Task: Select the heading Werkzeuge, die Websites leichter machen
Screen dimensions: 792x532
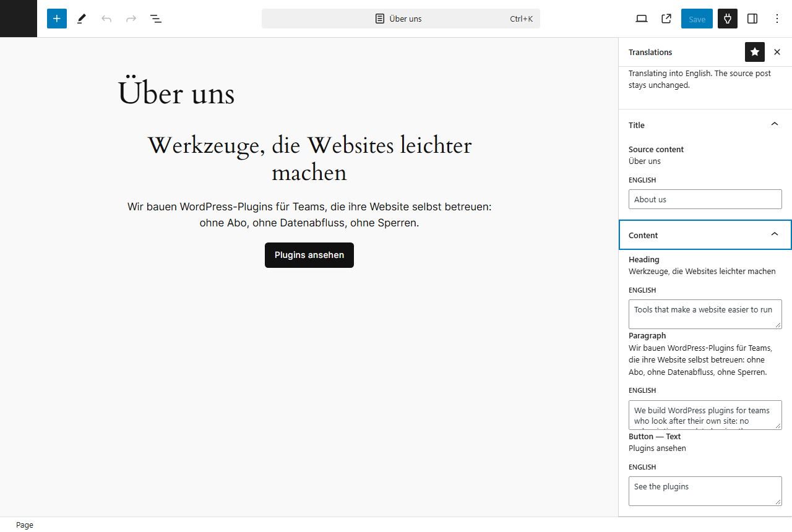Action: point(309,159)
